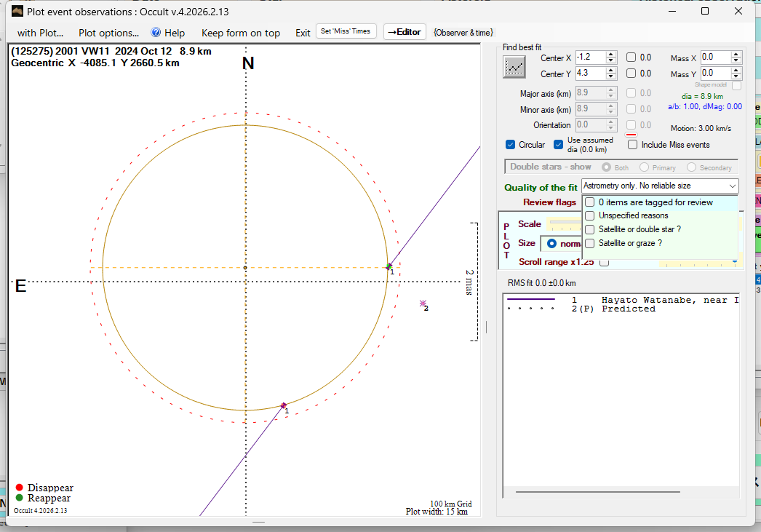Open the with Plot... menu

point(40,33)
